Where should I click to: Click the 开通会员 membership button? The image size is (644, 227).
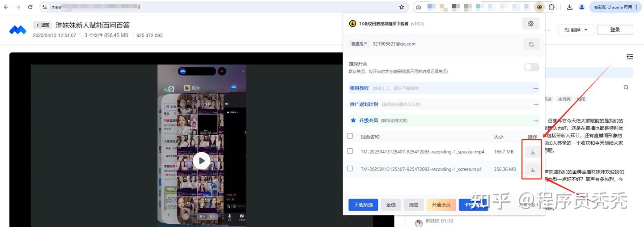441,205
